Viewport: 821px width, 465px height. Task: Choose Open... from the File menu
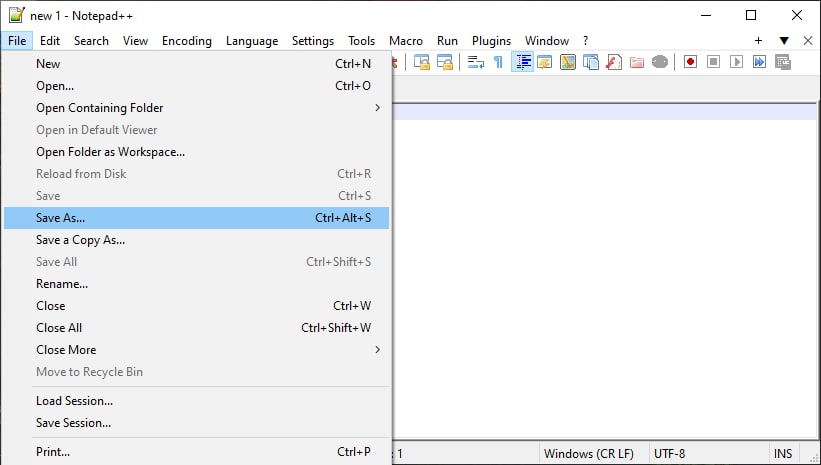(x=196, y=86)
